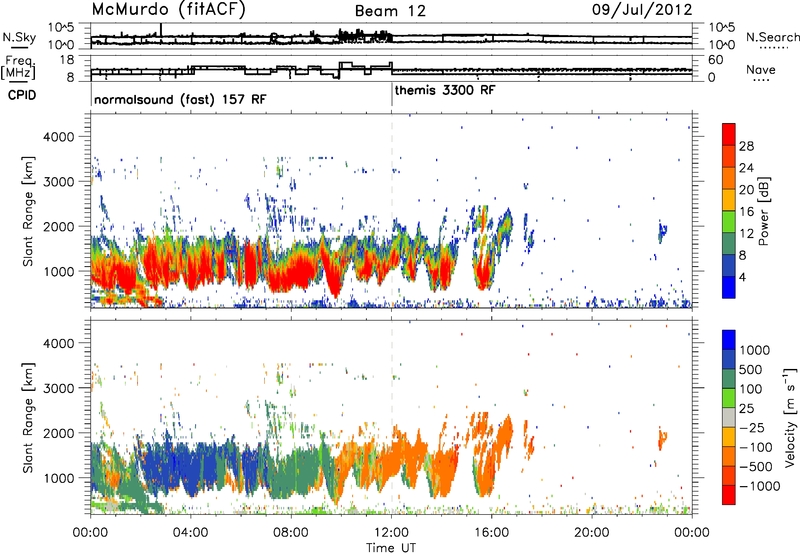The width and height of the screenshot is (800, 554).
Task: Click the 20:00 time axis tick label
Action: [x=592, y=533]
